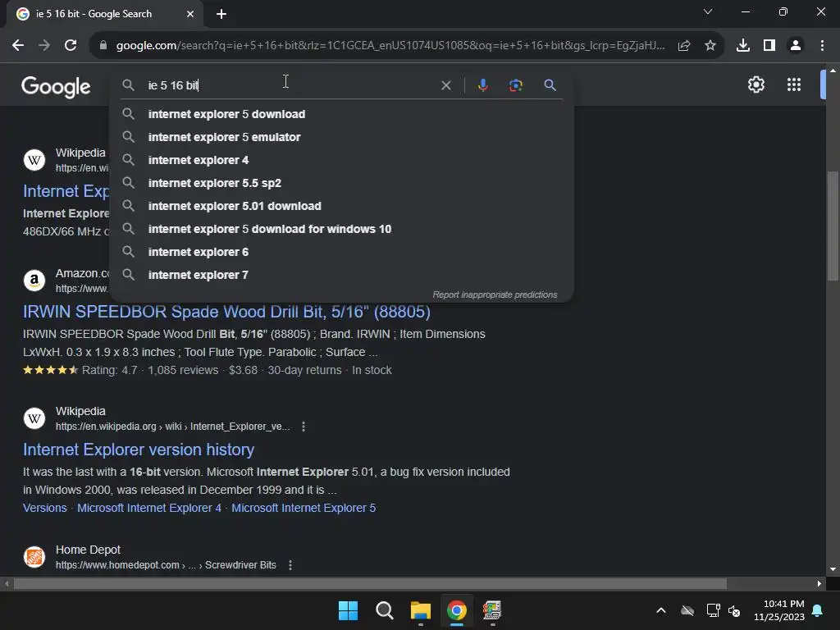Screen dimensions: 840x630
Task: Click the horizontal scrollbar thumb
Action: tap(370, 583)
